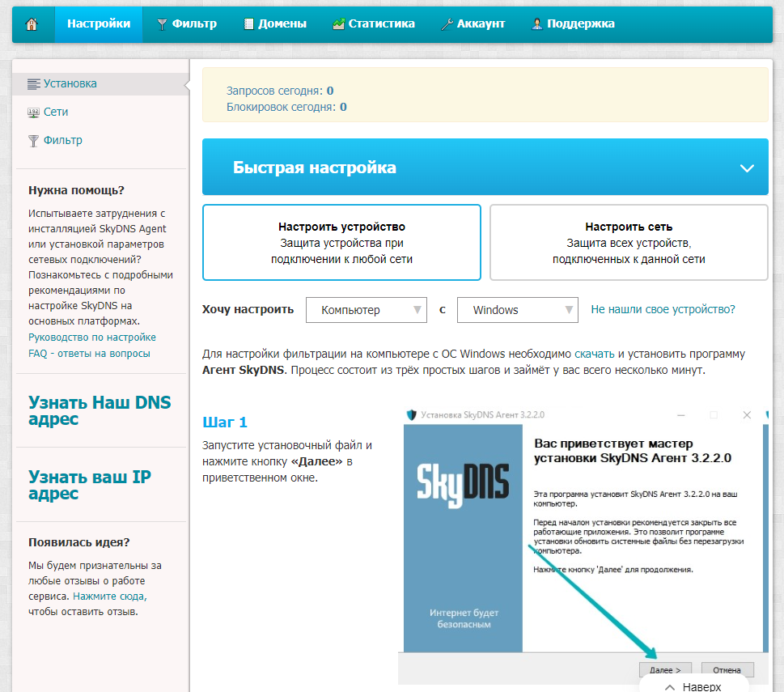The width and height of the screenshot is (784, 692).
Task: Click the SkyDNS installer screenshot image
Action: pyautogui.click(x=583, y=546)
